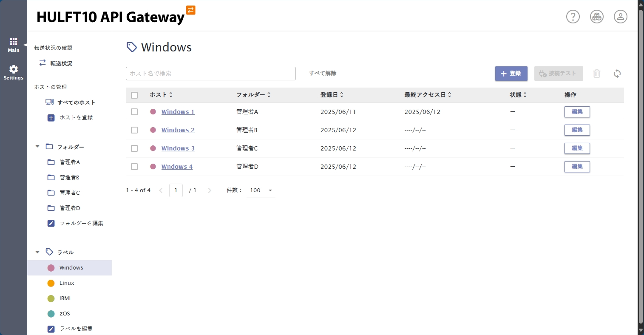Go to next page arrow
644x335 pixels.
(x=209, y=190)
